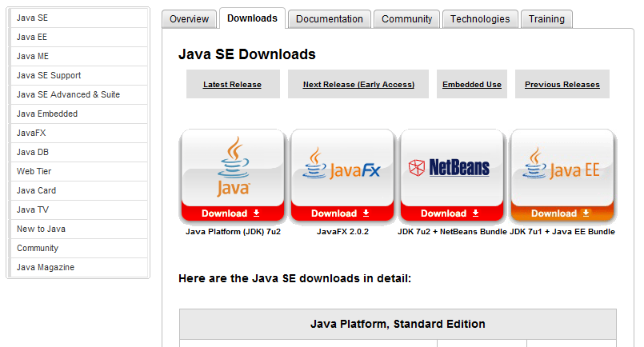Click the JavaFX 2.0.2 caption text
This screenshot has width=644, height=347.
click(342, 232)
